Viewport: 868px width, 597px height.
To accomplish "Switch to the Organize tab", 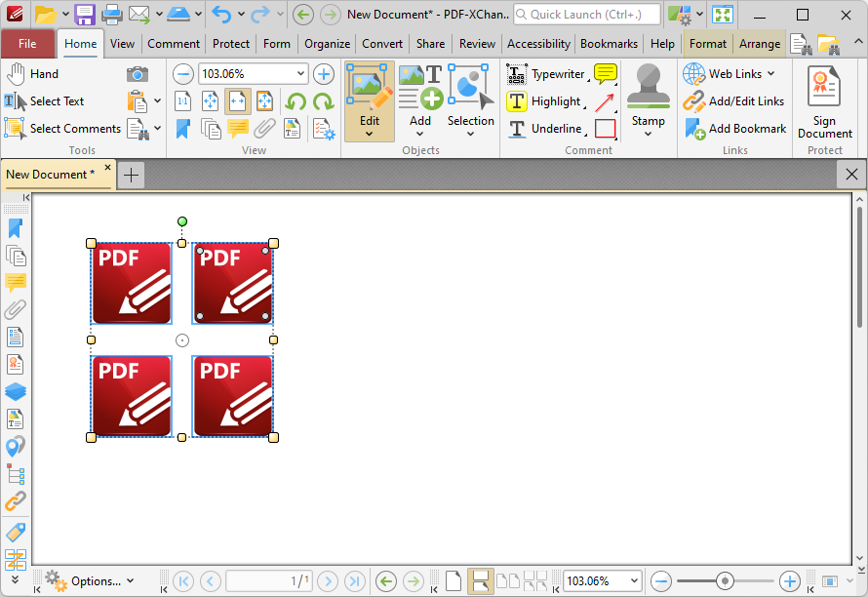I will click(327, 44).
